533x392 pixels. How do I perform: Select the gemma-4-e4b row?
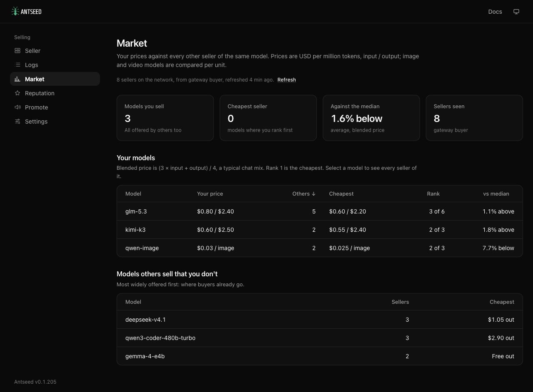[x=320, y=356]
